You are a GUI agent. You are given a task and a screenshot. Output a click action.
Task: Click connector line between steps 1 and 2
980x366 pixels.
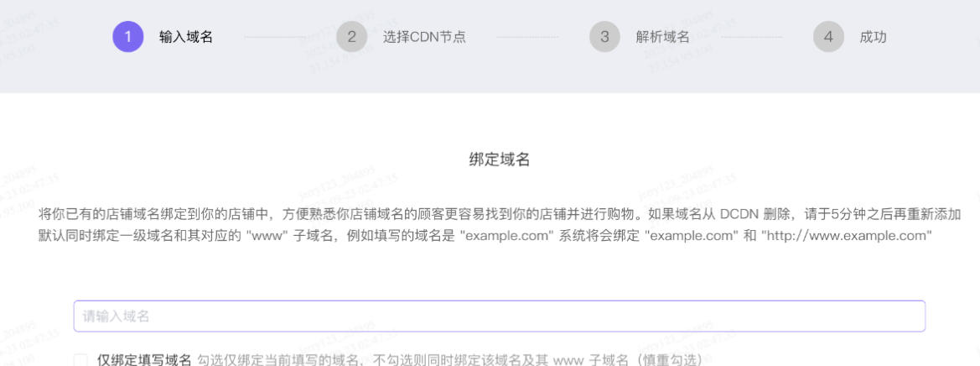click(274, 37)
